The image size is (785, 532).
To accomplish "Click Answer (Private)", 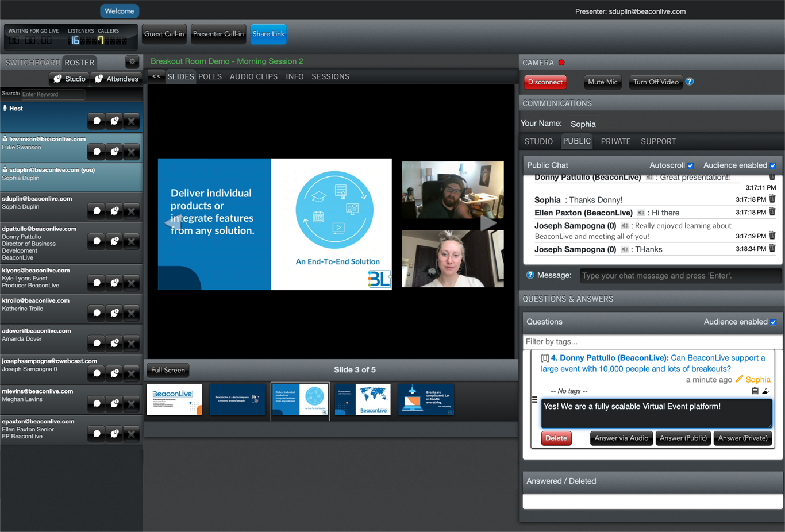I will click(742, 438).
